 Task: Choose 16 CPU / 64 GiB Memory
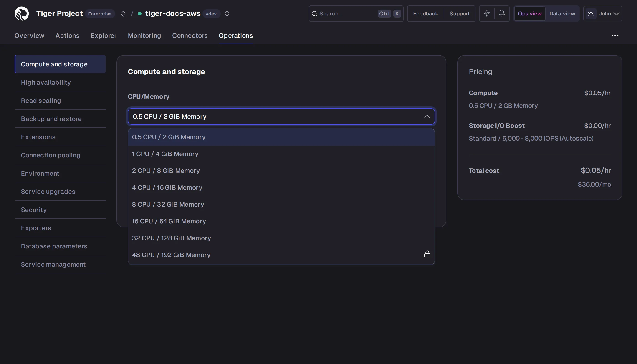(x=281, y=221)
